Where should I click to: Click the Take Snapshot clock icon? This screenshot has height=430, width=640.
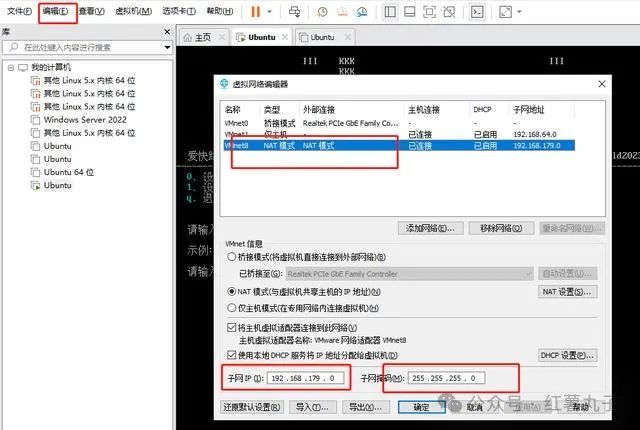point(322,12)
